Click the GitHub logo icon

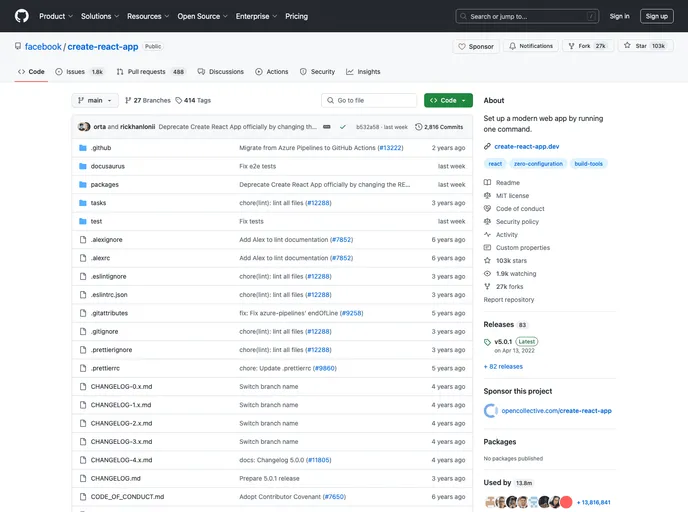tap(22, 16)
